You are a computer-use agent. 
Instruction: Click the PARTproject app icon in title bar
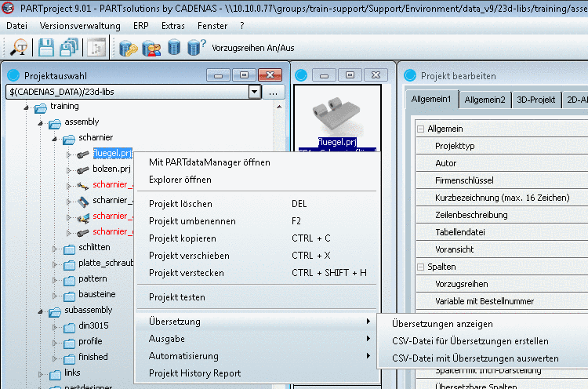pyautogui.click(x=8, y=8)
